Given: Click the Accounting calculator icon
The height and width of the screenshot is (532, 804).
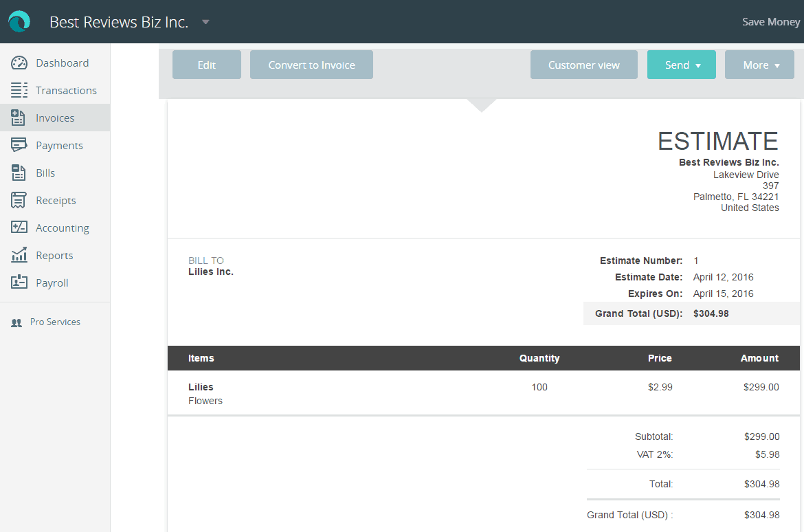Looking at the screenshot, I should coord(16,228).
